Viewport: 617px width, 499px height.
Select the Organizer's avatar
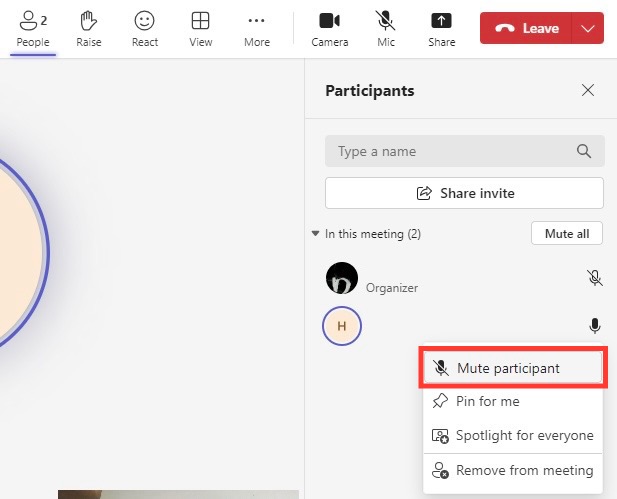pos(342,278)
